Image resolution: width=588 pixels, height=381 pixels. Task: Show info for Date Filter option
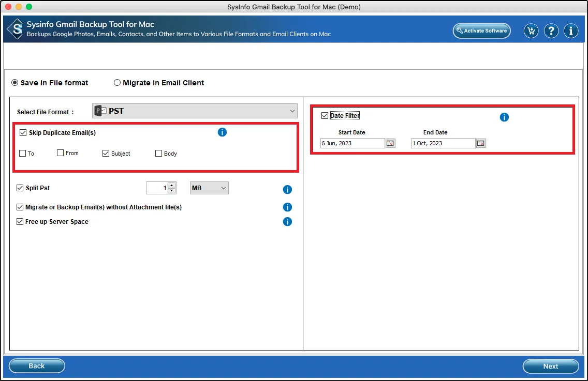click(x=504, y=117)
